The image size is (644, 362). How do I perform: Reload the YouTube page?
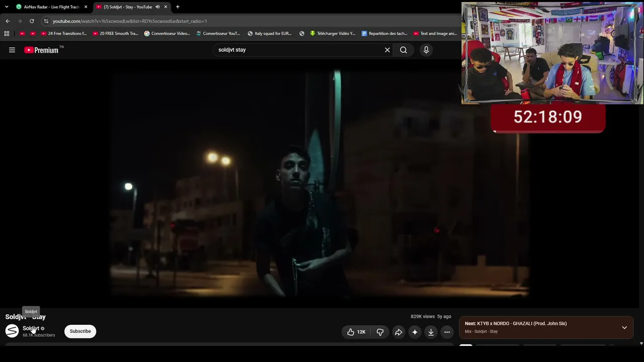(x=32, y=21)
